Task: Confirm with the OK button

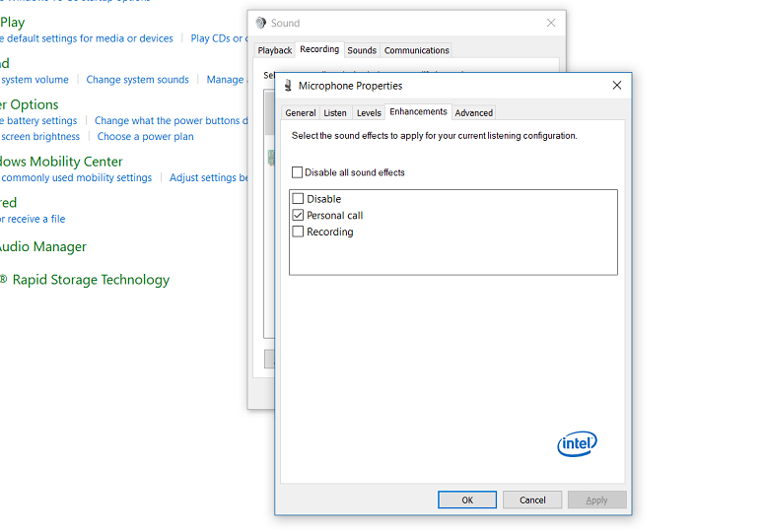Action: pos(467,499)
